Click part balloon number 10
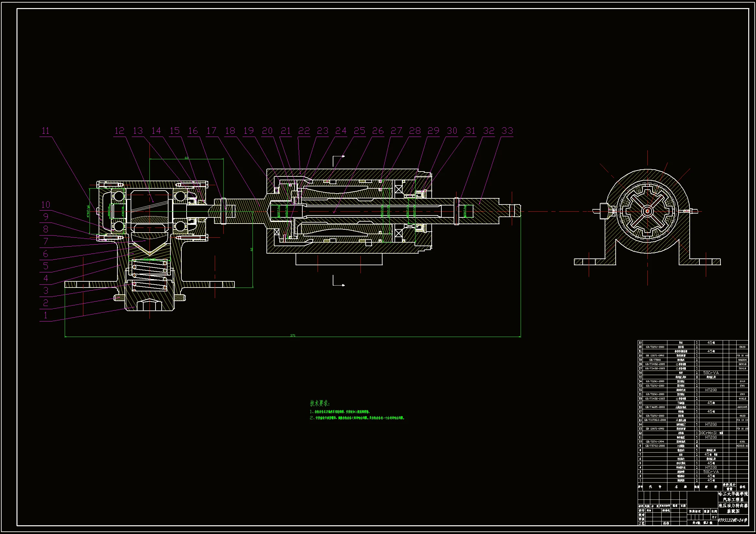The width and height of the screenshot is (756, 534). tap(46, 205)
